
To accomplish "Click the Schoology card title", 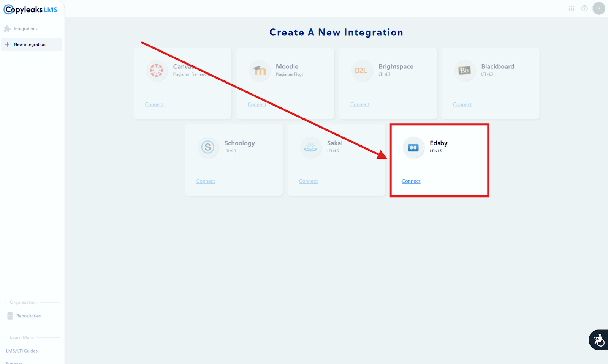I will click(239, 143).
